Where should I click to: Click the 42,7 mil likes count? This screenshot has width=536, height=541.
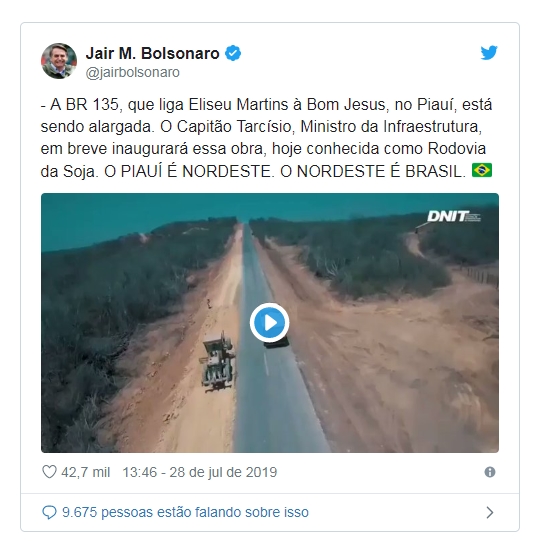click(86, 472)
